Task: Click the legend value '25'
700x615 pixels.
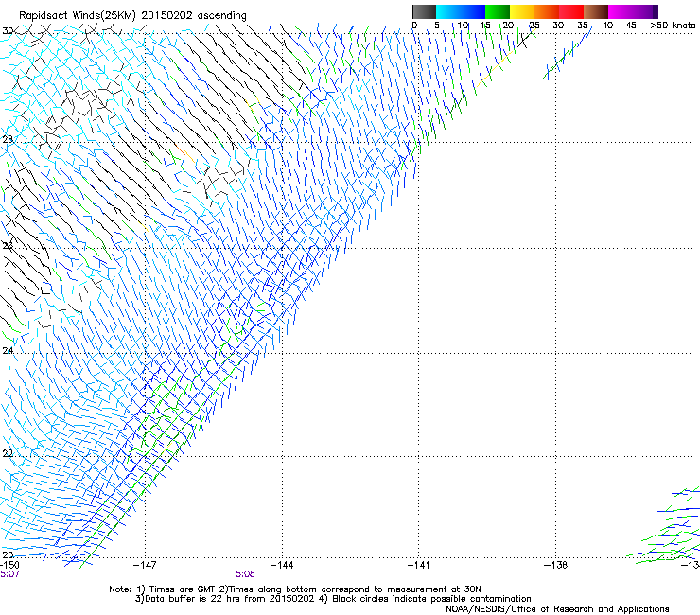Action: click(534, 26)
